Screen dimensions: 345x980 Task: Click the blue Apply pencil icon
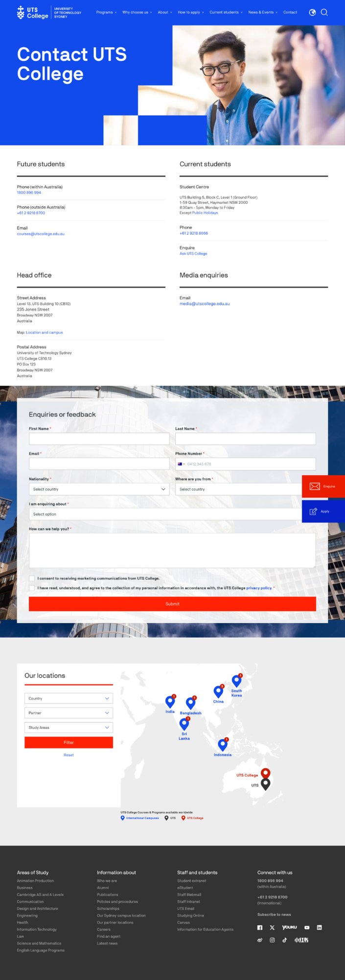tap(314, 511)
